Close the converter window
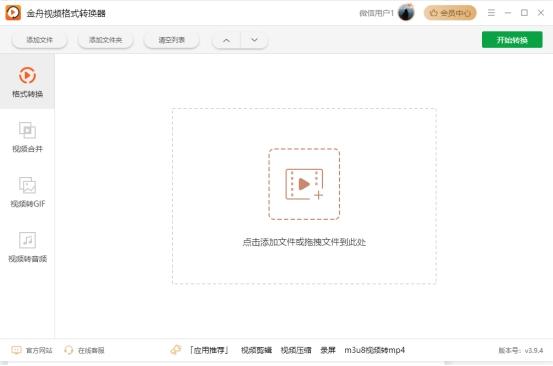This screenshot has height=366, width=553. (541, 13)
